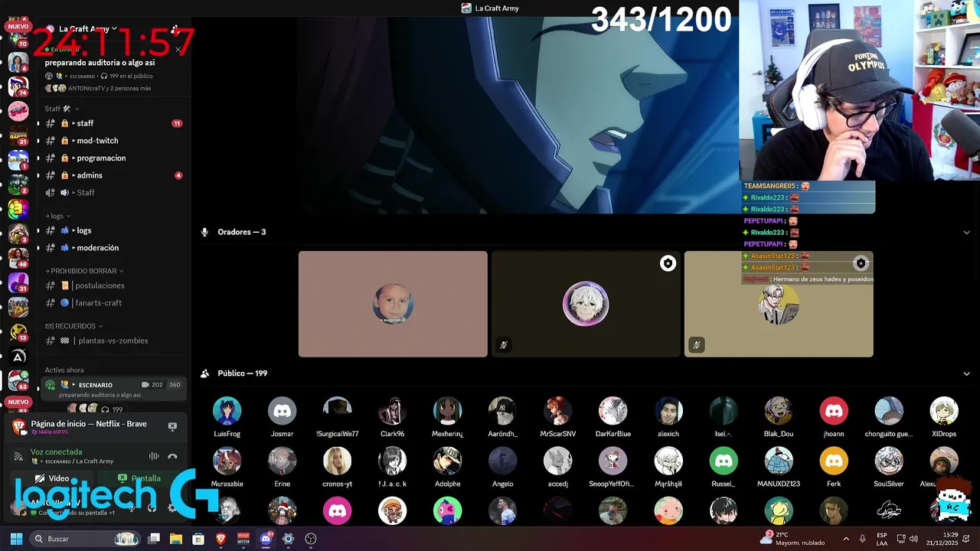Open Task View on the taskbar

tap(154, 539)
